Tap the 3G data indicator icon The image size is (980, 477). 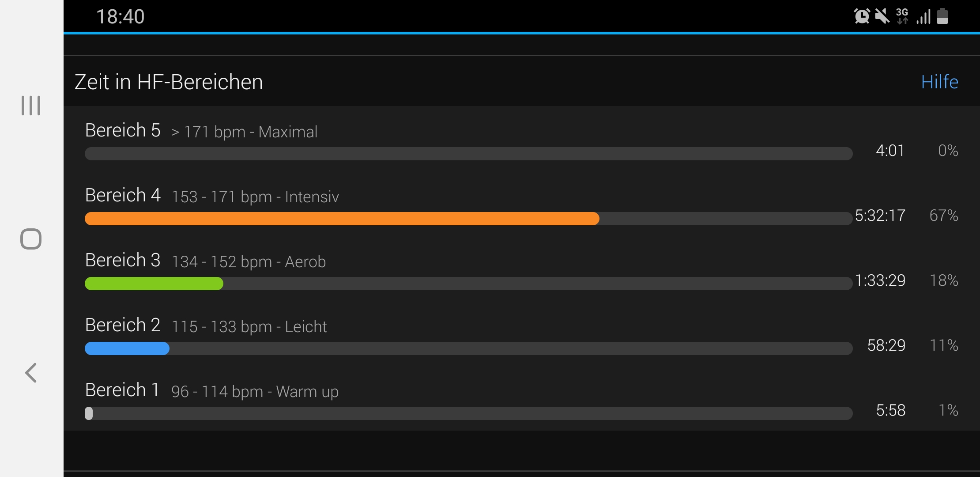click(902, 16)
